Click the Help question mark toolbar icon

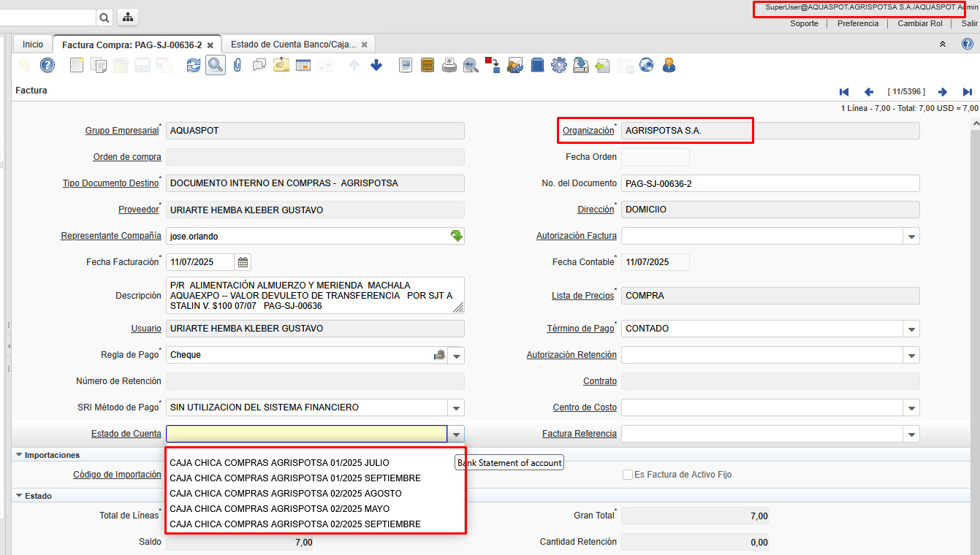point(48,66)
